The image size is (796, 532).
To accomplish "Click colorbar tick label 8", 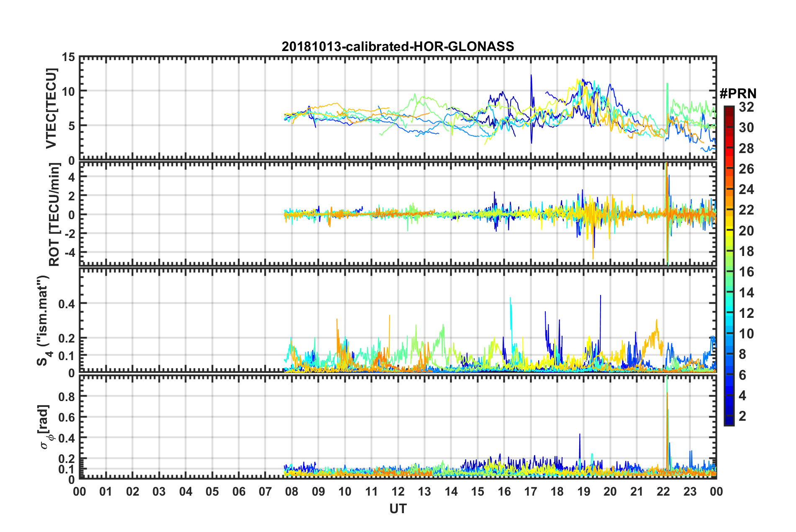I will 742,354.
